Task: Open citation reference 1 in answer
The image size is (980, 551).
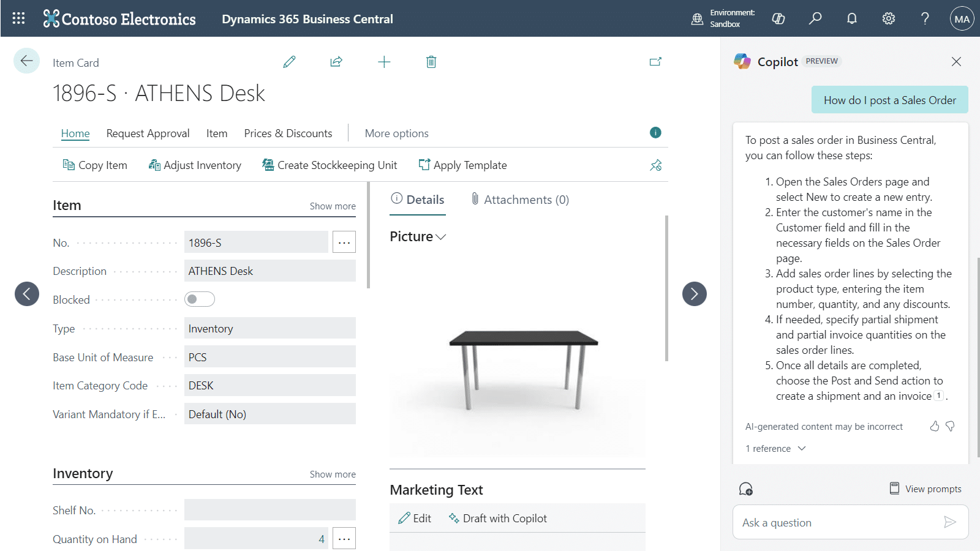Action: click(x=939, y=395)
